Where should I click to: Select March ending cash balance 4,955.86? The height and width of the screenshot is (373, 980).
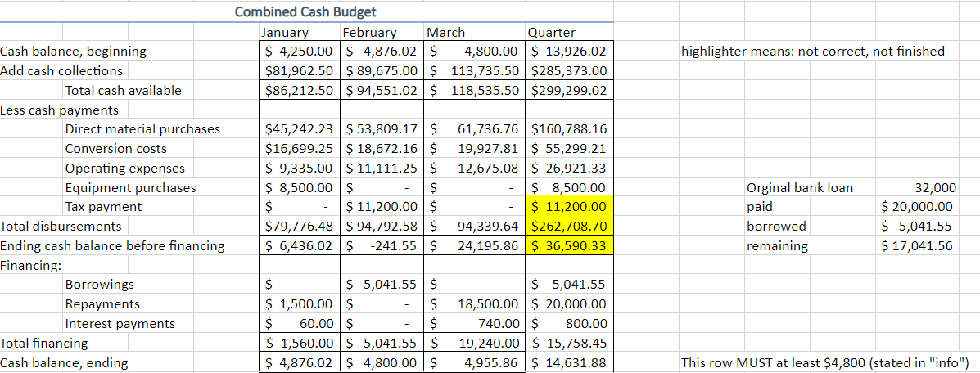click(x=476, y=362)
